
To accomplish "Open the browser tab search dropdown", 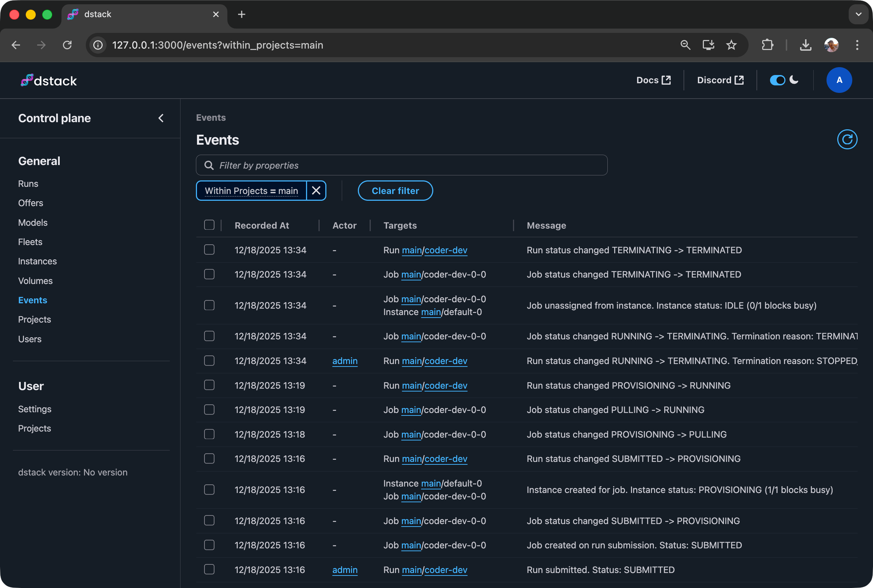I will tap(858, 14).
